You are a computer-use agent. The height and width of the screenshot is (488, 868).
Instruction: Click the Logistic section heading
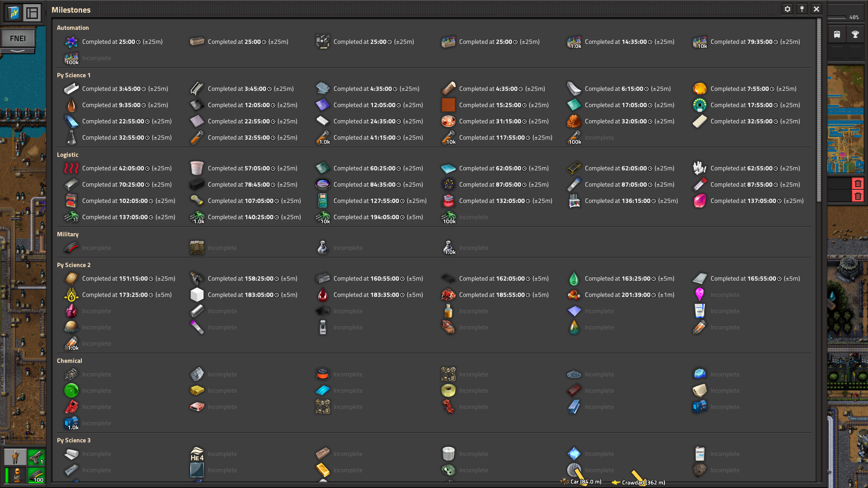67,155
